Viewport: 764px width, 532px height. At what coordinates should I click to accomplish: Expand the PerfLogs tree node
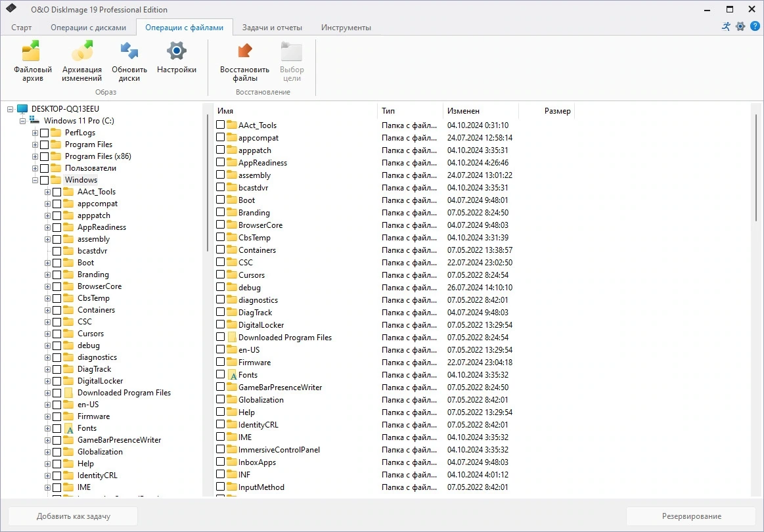(35, 133)
